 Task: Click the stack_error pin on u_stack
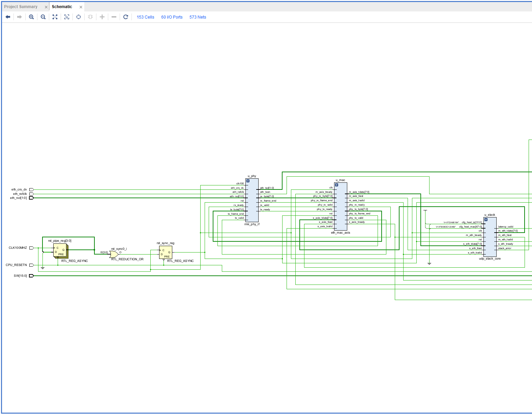click(x=505, y=248)
